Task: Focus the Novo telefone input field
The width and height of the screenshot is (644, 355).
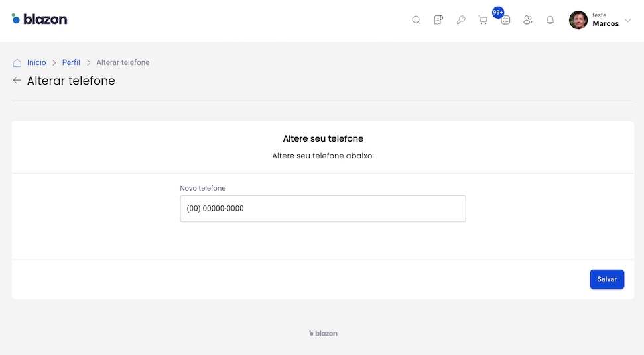Action: click(322, 209)
